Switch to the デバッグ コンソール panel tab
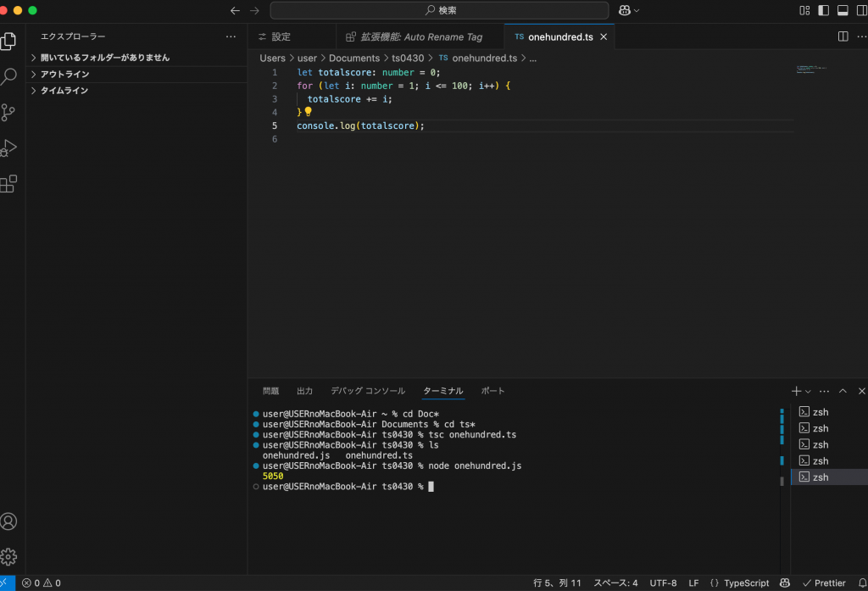868x591 pixels. pos(368,391)
